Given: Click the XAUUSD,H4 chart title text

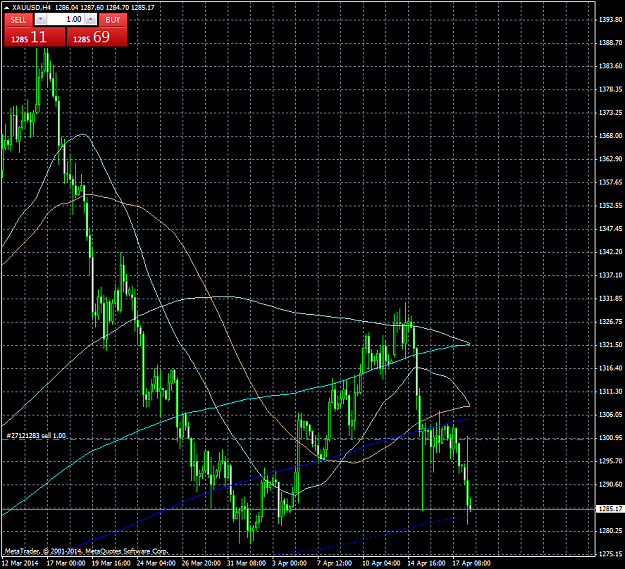Looking at the screenshot, I should click(x=30, y=7).
